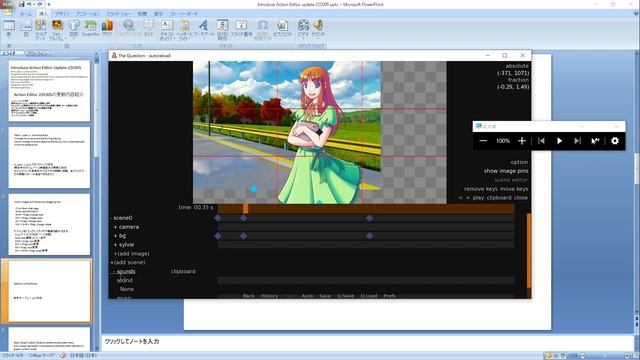Click +(add scene) in editor

pyautogui.click(x=128, y=262)
